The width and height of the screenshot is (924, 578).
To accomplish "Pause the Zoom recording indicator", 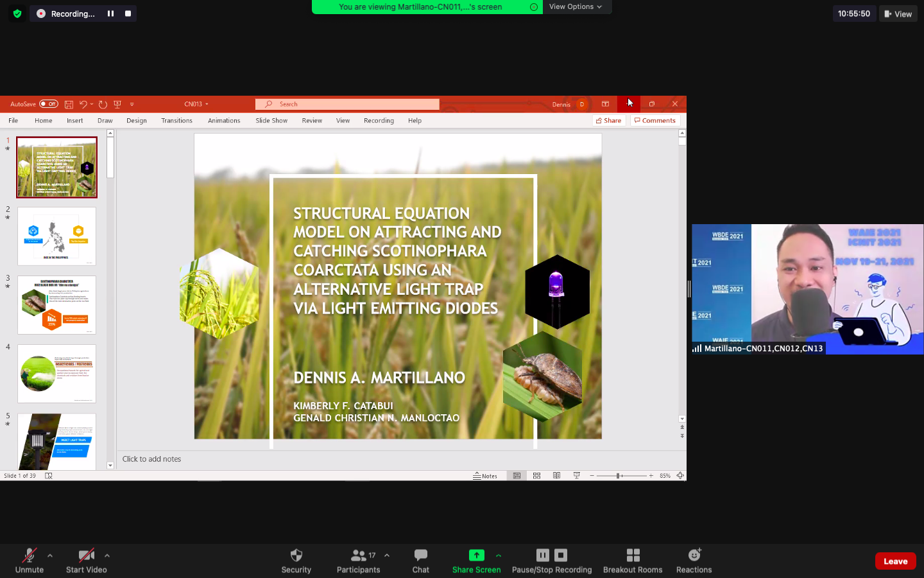I will (x=110, y=13).
